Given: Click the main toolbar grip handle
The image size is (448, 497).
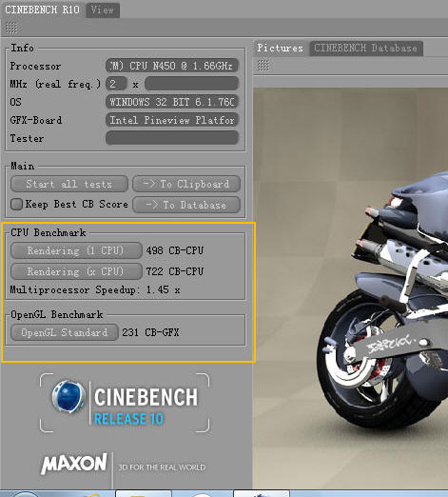Looking at the screenshot, I should 10,28.
